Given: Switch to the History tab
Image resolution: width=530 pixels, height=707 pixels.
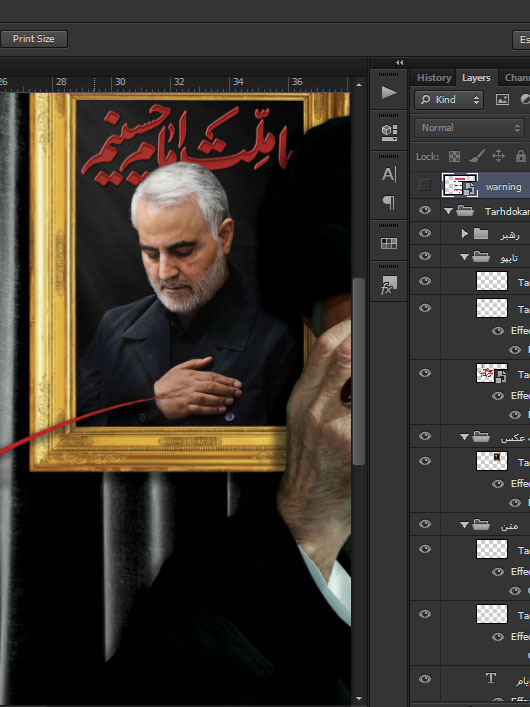Looking at the screenshot, I should pyautogui.click(x=434, y=78).
